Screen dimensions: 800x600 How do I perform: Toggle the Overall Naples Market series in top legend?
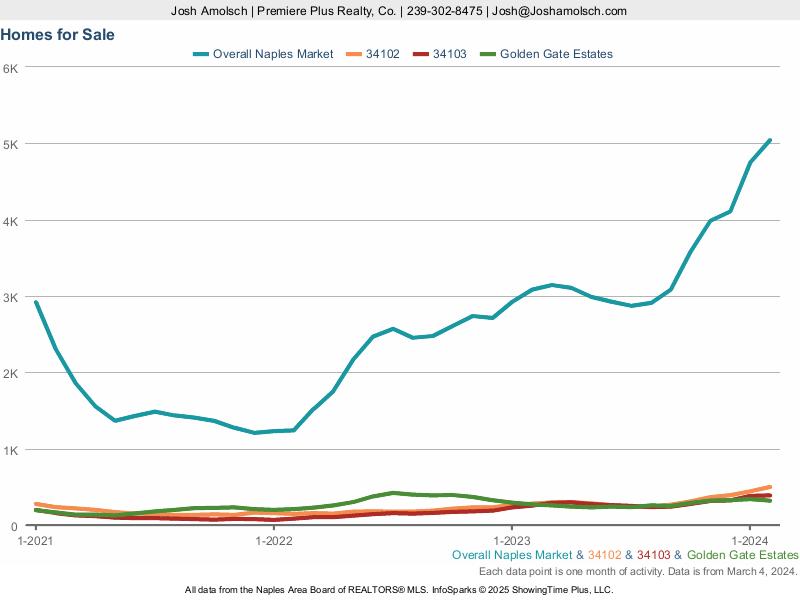tap(273, 54)
